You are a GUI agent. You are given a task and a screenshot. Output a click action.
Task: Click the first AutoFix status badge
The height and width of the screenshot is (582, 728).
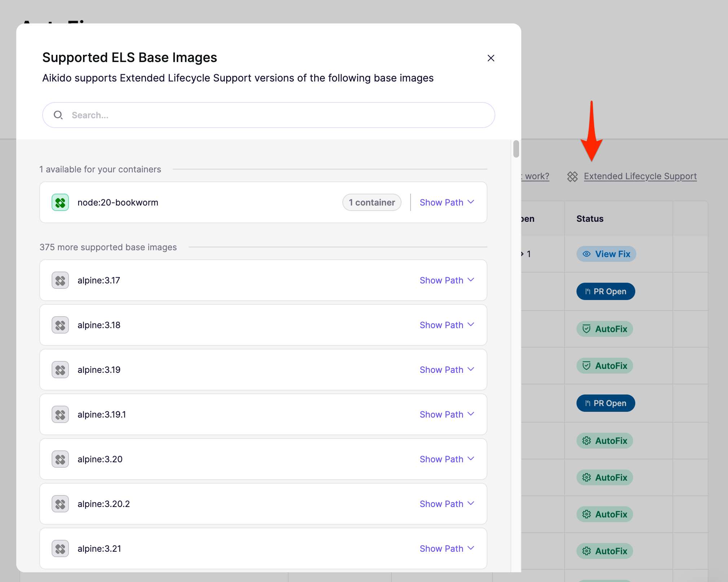[x=605, y=329]
